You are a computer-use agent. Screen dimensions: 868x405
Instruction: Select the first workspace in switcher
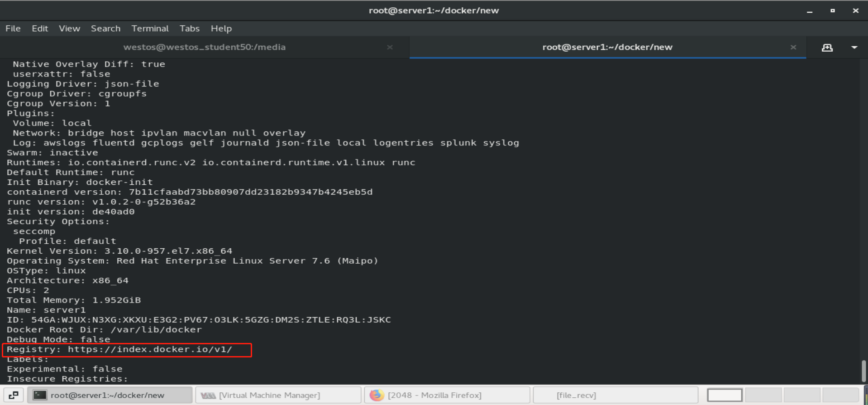click(x=725, y=395)
